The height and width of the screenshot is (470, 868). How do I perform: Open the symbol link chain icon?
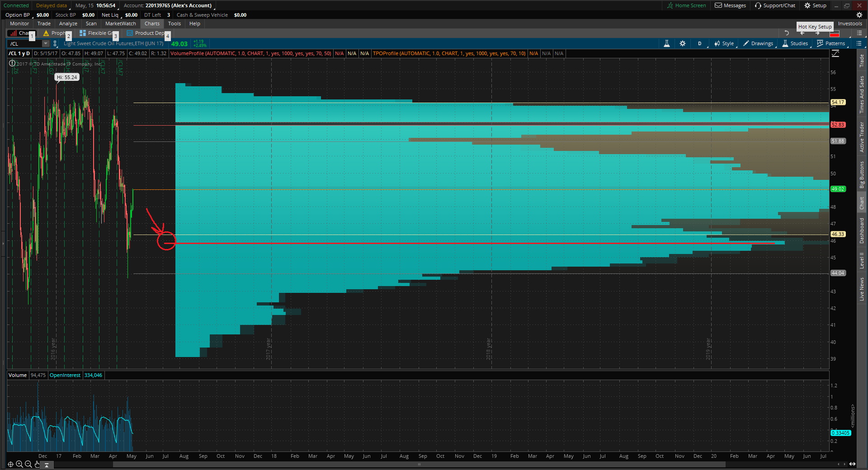pyautogui.click(x=55, y=43)
